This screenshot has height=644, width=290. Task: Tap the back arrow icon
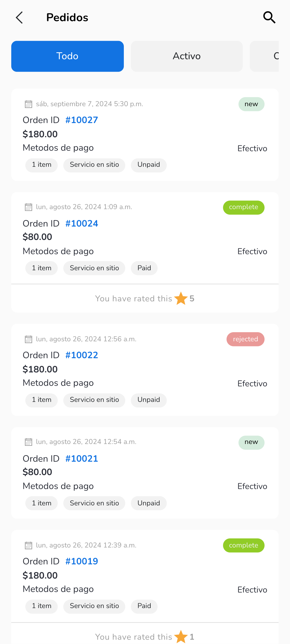point(19,18)
